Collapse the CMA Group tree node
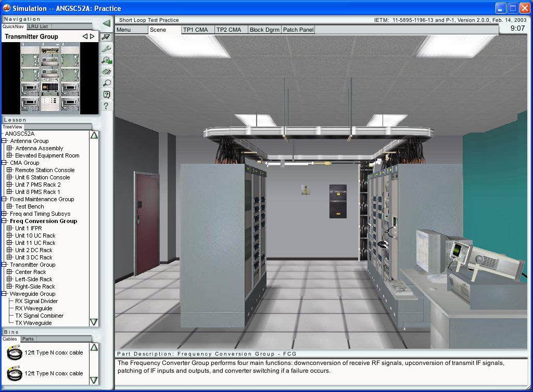Screen dimensions: 533x392 pyautogui.click(x=4, y=163)
